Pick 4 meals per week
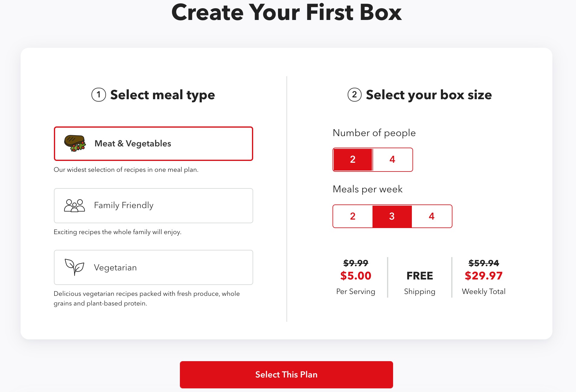Image resolution: width=576 pixels, height=392 pixels. pos(432,216)
